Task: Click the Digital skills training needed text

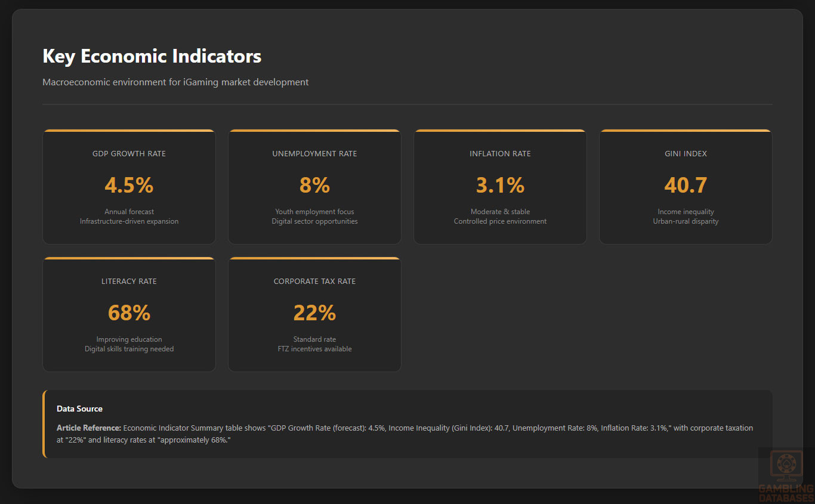Action: coord(129,349)
